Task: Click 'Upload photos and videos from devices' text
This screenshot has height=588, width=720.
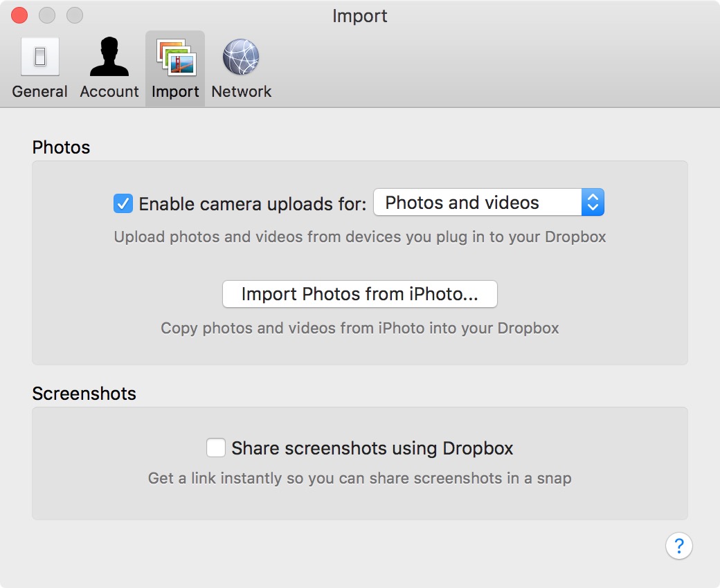Action: [x=359, y=237]
